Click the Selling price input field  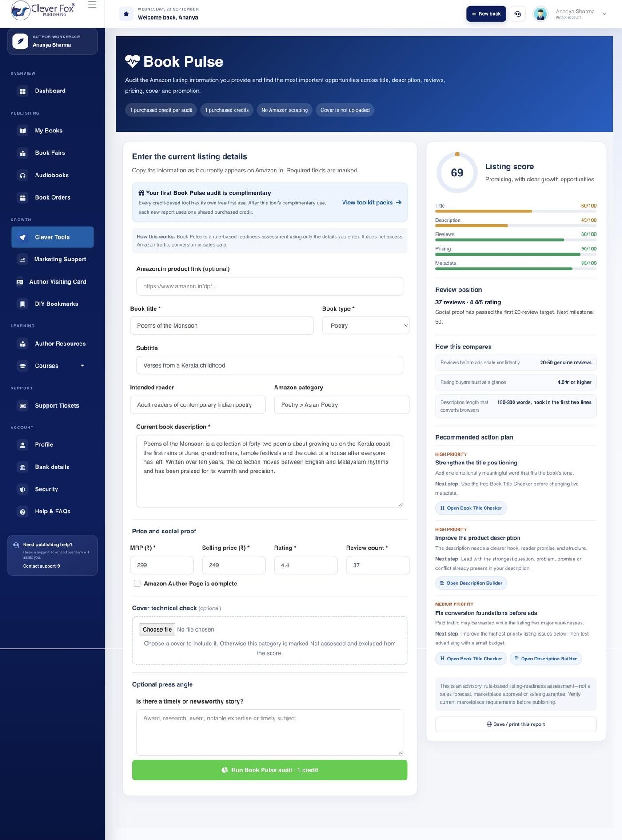click(x=234, y=565)
